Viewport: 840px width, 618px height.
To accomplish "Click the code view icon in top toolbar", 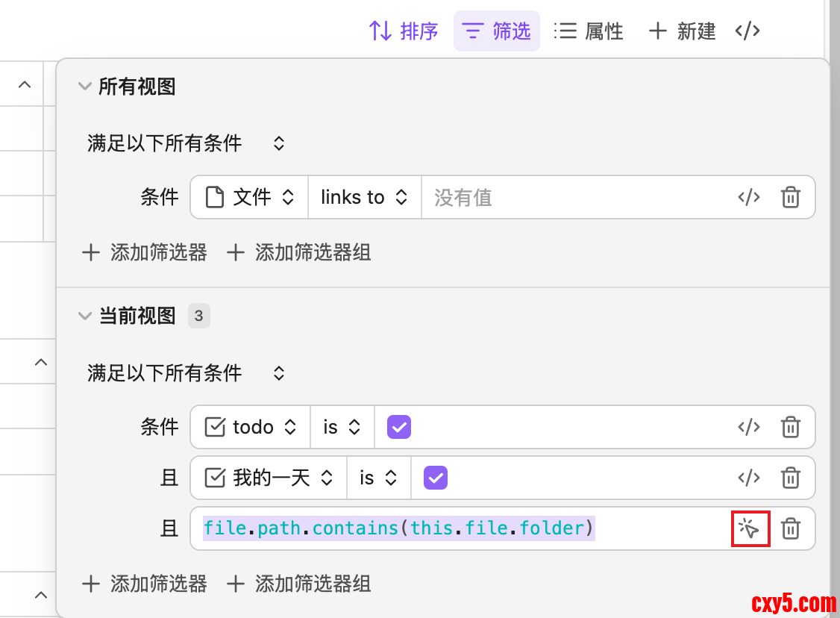I will point(747,31).
